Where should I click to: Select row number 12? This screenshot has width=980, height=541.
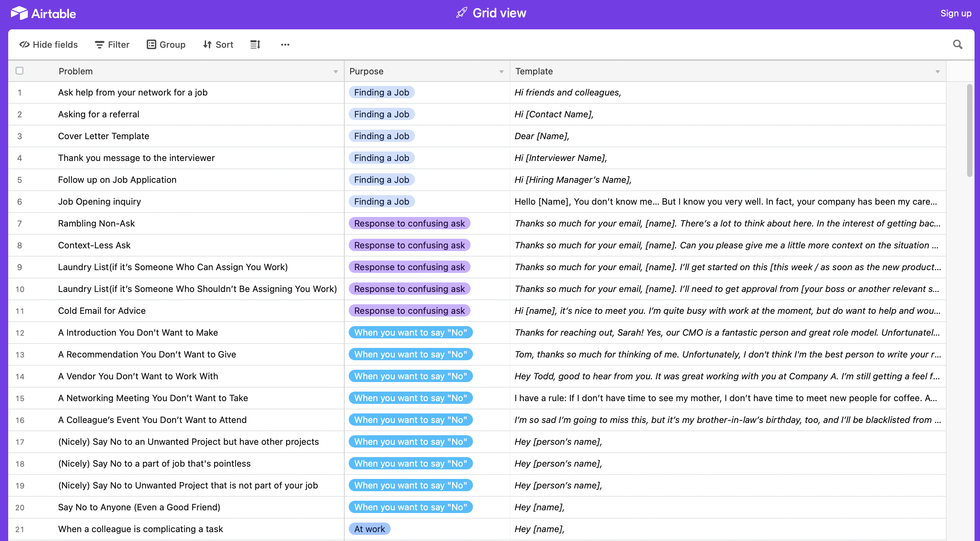click(20, 333)
